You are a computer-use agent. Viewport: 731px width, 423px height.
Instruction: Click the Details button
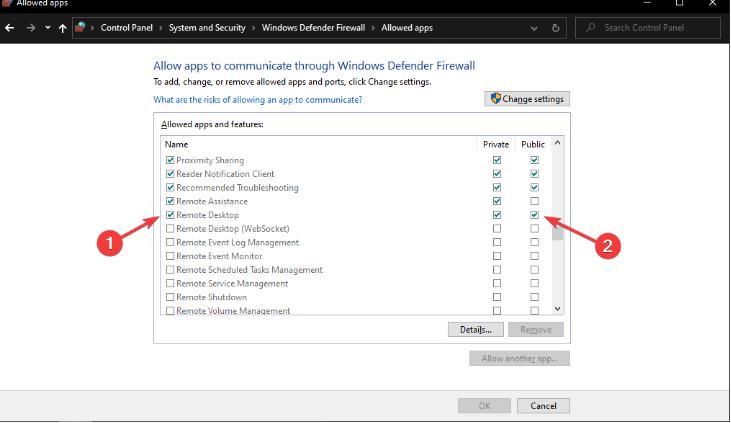coord(476,330)
